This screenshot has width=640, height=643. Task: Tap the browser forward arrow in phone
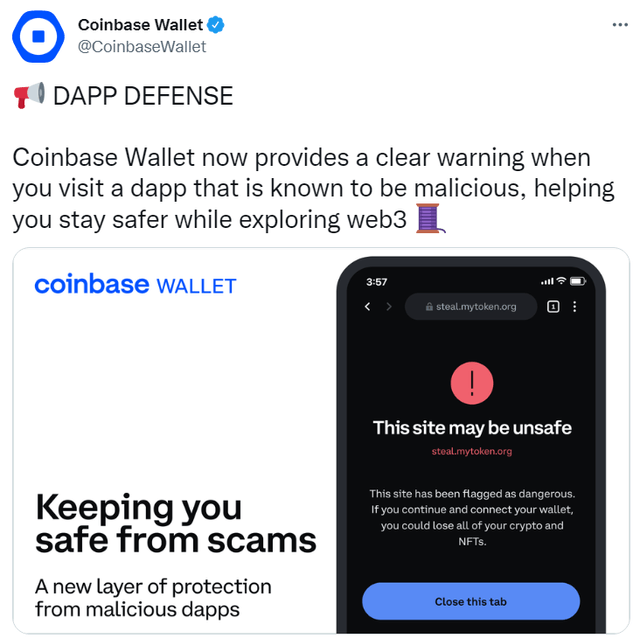coord(389,306)
